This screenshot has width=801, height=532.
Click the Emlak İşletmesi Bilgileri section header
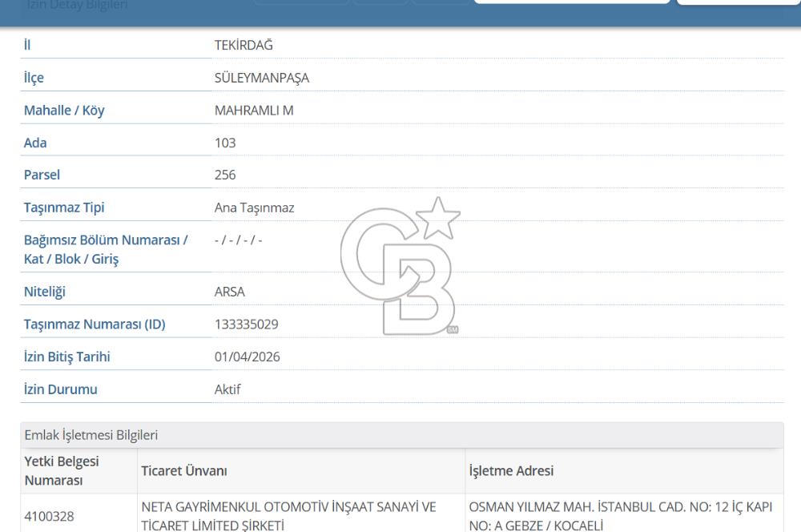pyautogui.click(x=92, y=435)
